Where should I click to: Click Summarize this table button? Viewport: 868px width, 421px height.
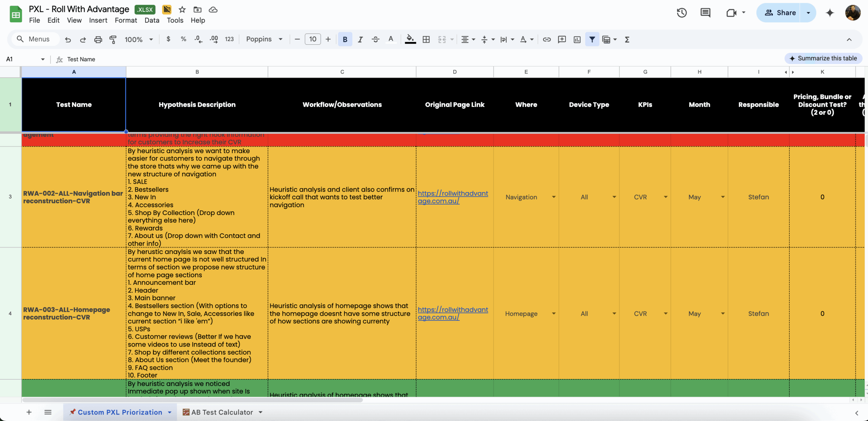tap(823, 58)
